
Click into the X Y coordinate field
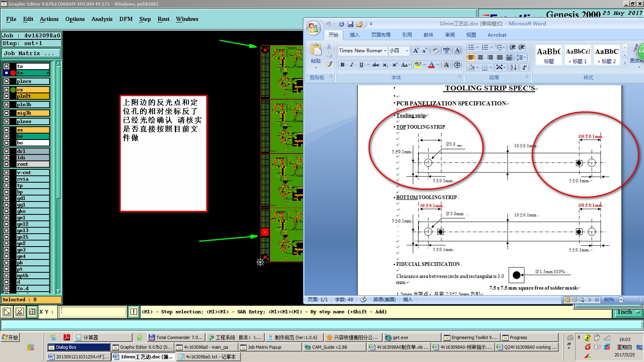(93, 312)
